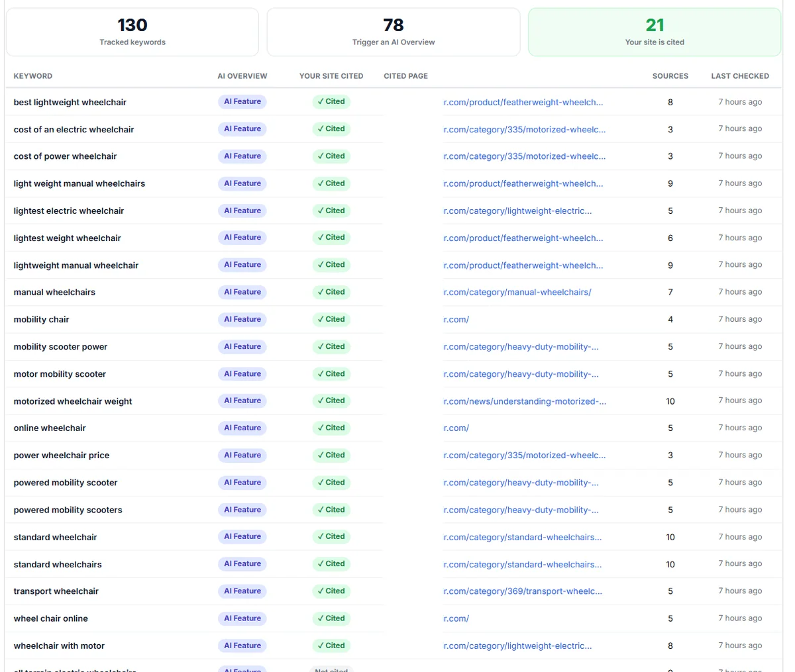Click sources count 7 for manual wheelchairs
This screenshot has height=672, width=795.
tap(670, 292)
